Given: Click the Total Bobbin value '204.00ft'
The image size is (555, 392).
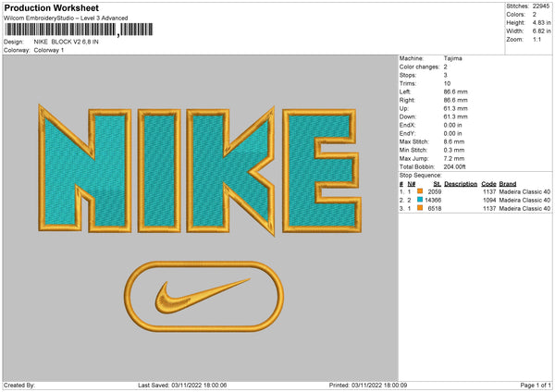Looking at the screenshot, I should 454,166.
